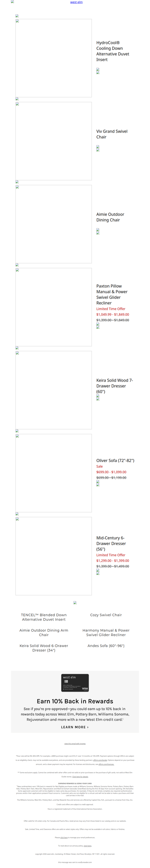
Task: Click the LEARN MORE button
Action: (75, 727)
